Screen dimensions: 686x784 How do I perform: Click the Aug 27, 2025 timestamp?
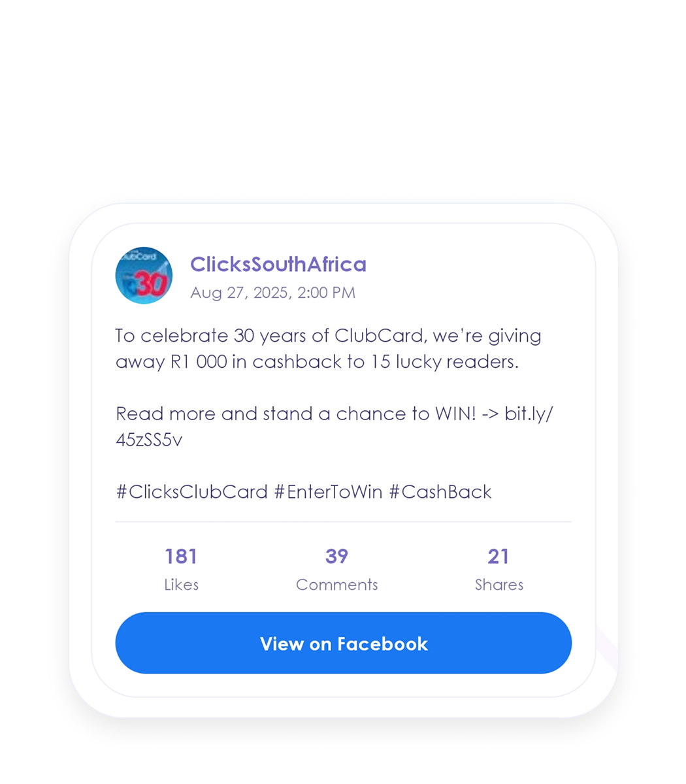[272, 293]
